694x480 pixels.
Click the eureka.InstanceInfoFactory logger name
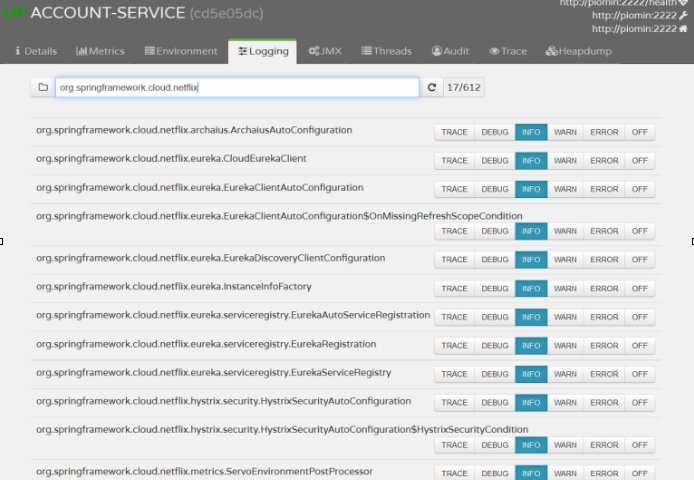(174, 286)
